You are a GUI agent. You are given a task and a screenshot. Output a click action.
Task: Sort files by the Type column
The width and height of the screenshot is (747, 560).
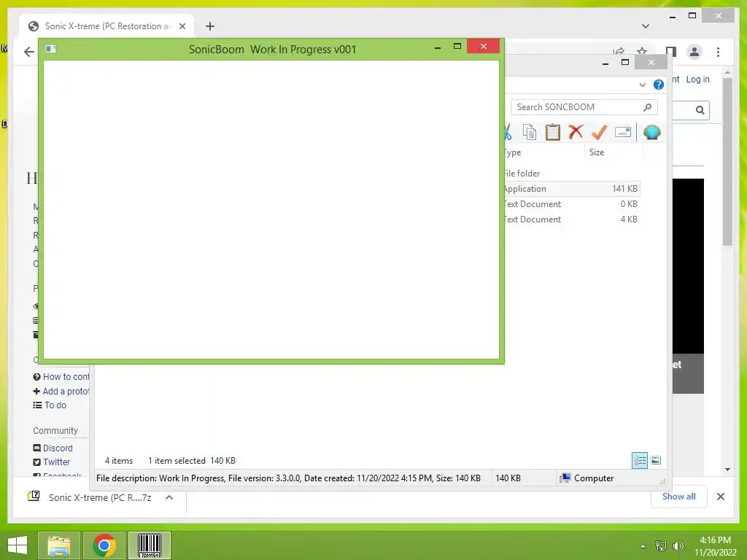[543, 152]
